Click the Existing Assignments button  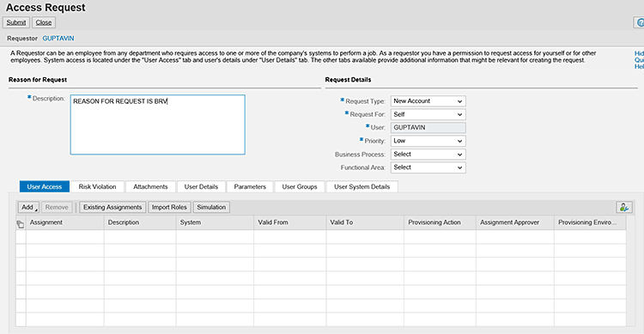pyautogui.click(x=112, y=208)
